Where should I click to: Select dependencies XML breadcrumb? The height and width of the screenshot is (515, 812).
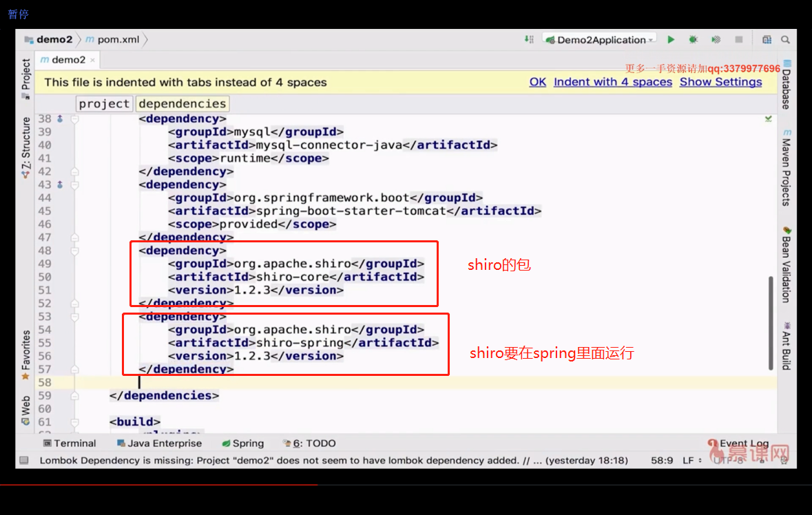coord(183,103)
